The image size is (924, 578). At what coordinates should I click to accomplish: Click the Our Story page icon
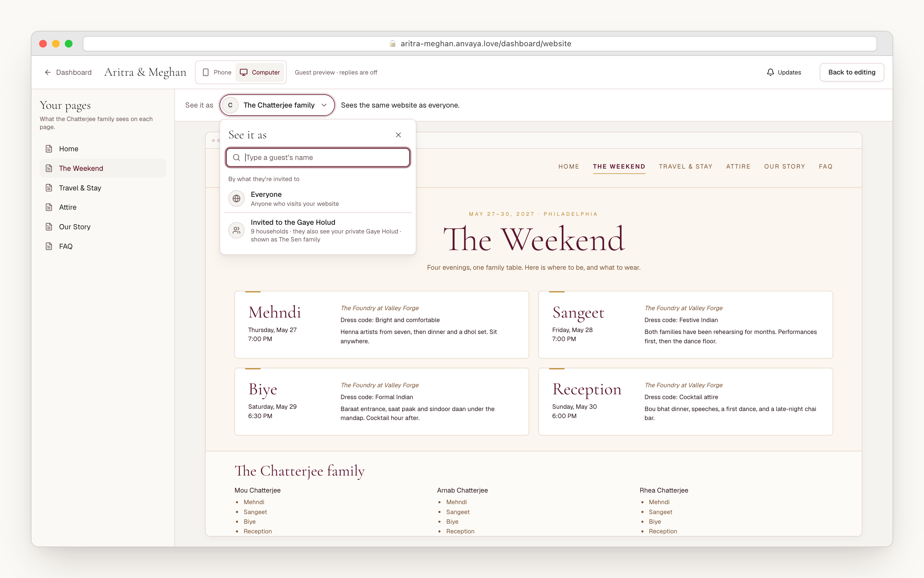pyautogui.click(x=49, y=227)
